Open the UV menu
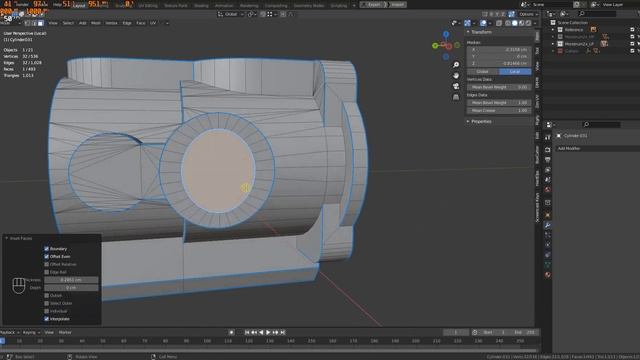This screenshot has width=640, height=360. coord(153,23)
